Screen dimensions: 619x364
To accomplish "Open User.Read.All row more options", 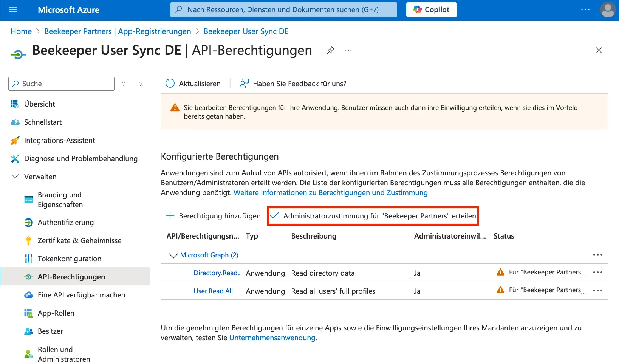I will point(597,291).
